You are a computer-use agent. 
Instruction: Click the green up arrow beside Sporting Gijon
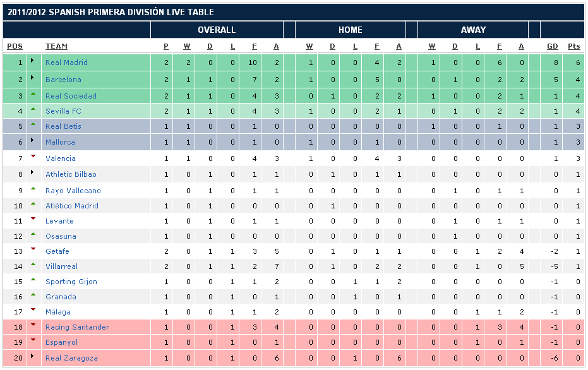[x=33, y=280]
